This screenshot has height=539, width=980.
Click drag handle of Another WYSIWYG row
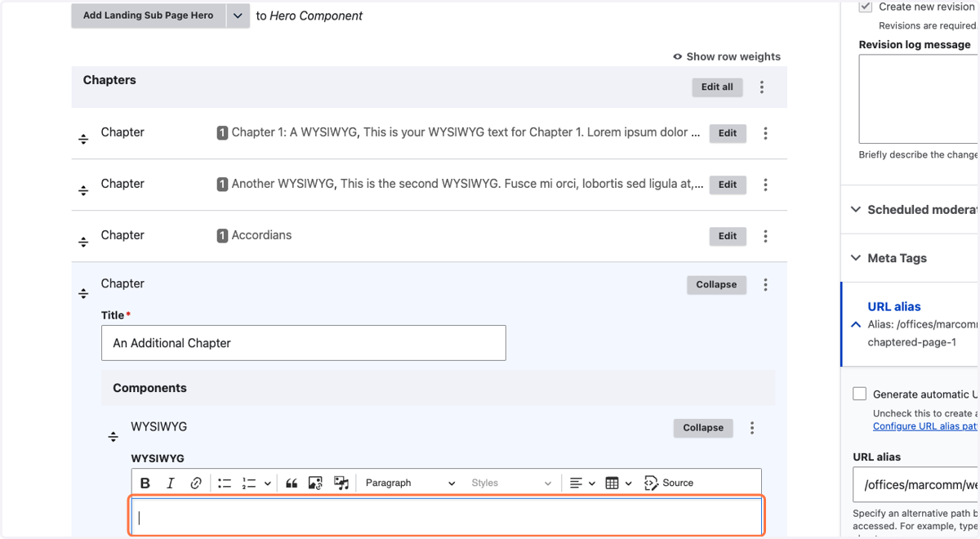[83, 190]
